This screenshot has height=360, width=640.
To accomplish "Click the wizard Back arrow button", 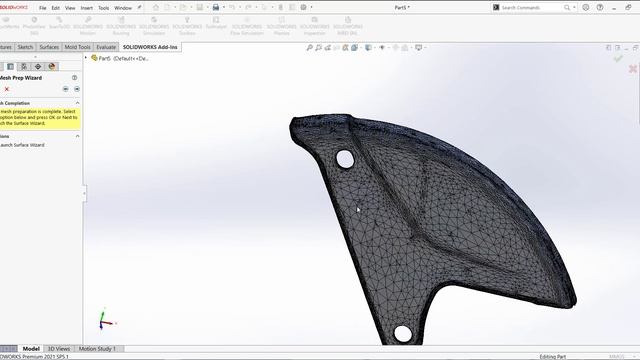I will coord(66,89).
